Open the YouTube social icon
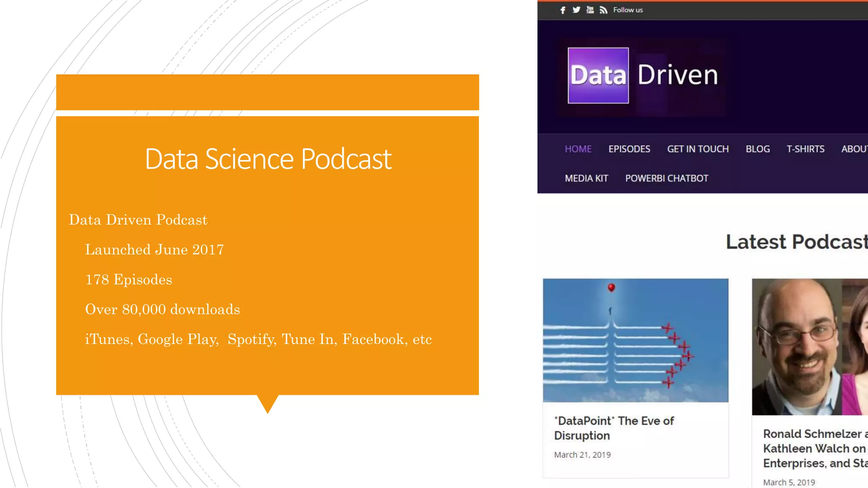This screenshot has height=488, width=868. tap(590, 10)
